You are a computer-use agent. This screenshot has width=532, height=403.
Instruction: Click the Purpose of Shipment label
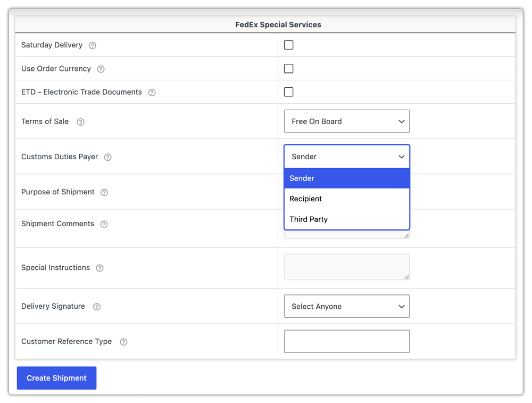pyautogui.click(x=58, y=192)
